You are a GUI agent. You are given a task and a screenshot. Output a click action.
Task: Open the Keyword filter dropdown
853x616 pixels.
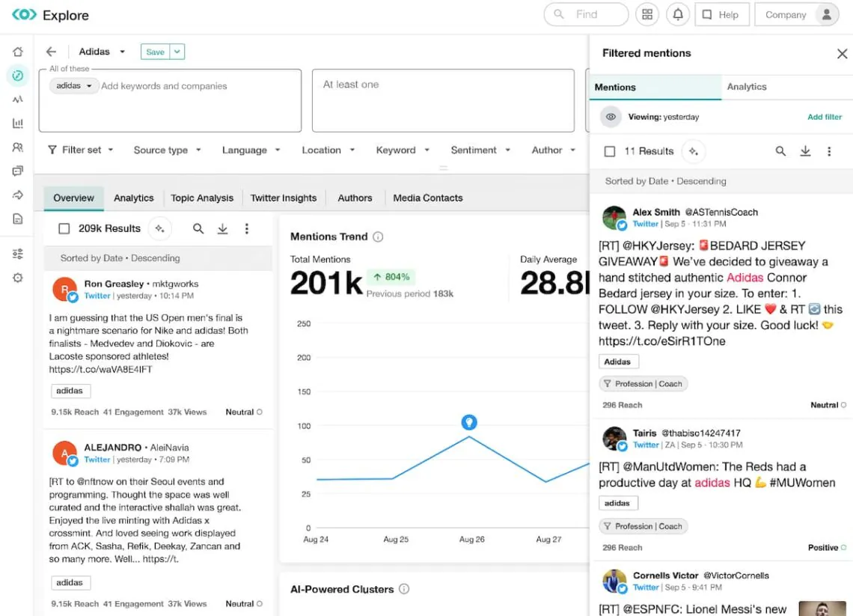click(x=403, y=150)
